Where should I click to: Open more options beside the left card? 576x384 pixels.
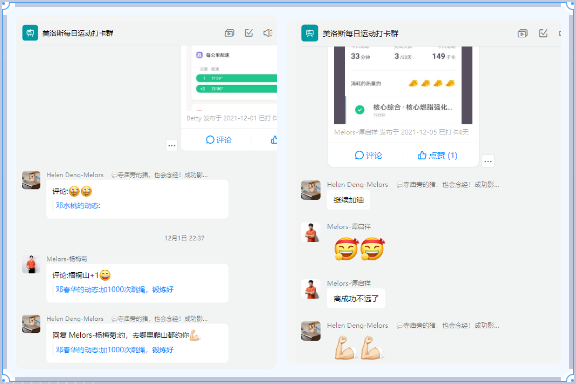(x=172, y=146)
